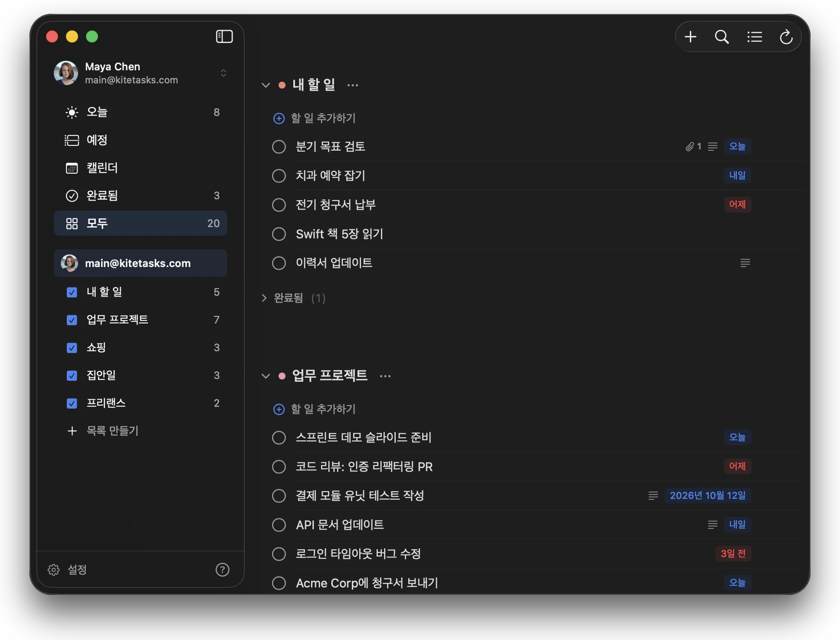The height and width of the screenshot is (640, 840).
Task: Open the 완료됨 sidebar view
Action: point(141,195)
